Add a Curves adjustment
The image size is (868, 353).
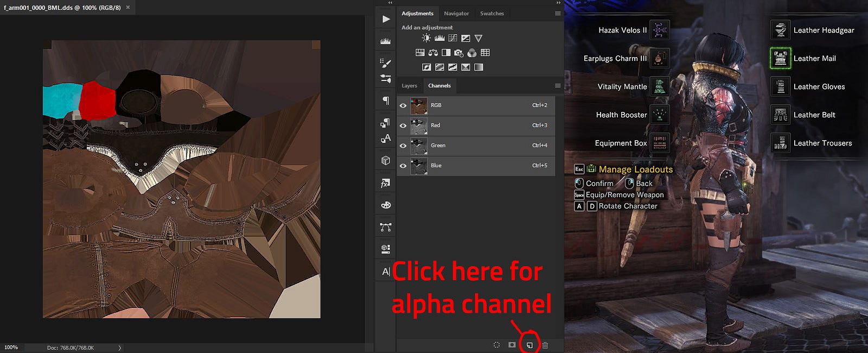coord(452,38)
